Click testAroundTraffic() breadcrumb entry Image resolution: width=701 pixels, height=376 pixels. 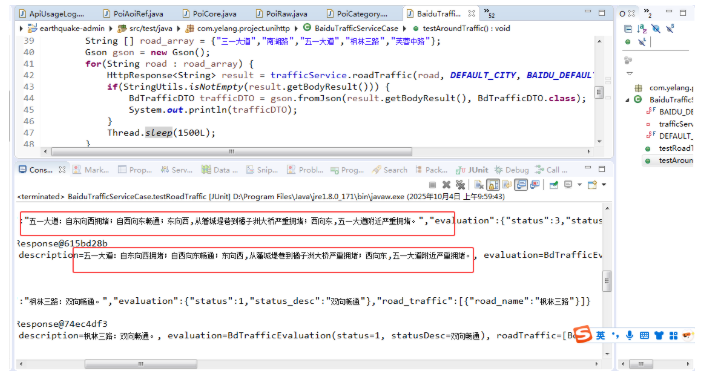coord(461,28)
